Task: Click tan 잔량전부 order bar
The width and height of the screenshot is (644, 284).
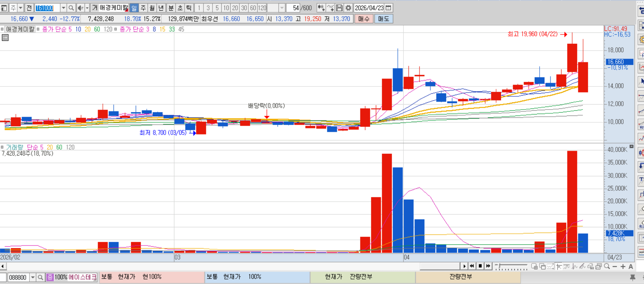Action: [x=468, y=277]
